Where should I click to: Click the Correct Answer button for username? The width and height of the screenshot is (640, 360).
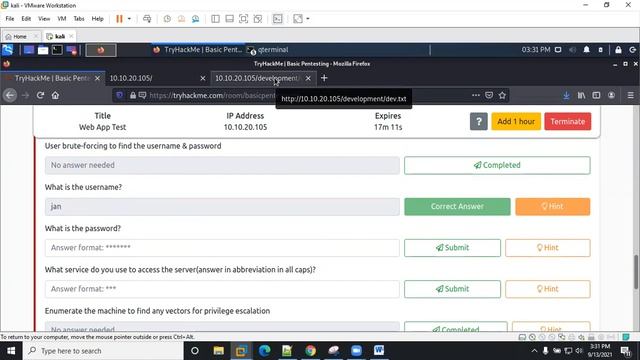click(x=457, y=207)
